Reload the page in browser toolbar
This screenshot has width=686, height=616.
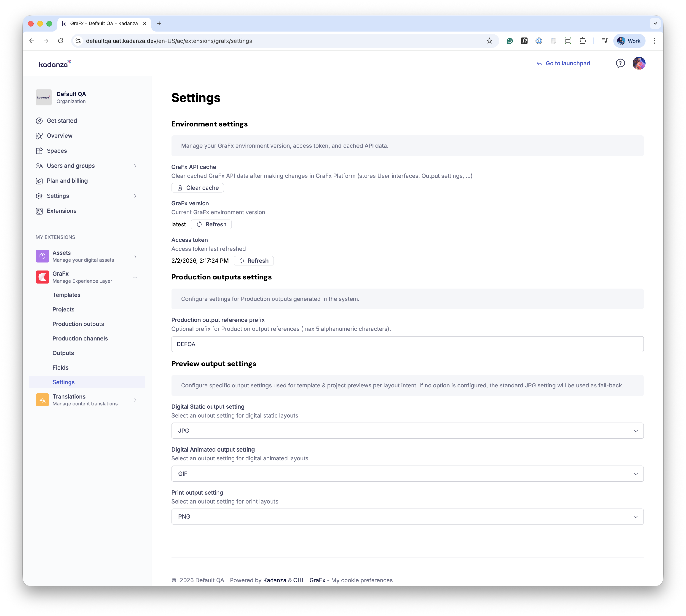pos(61,41)
